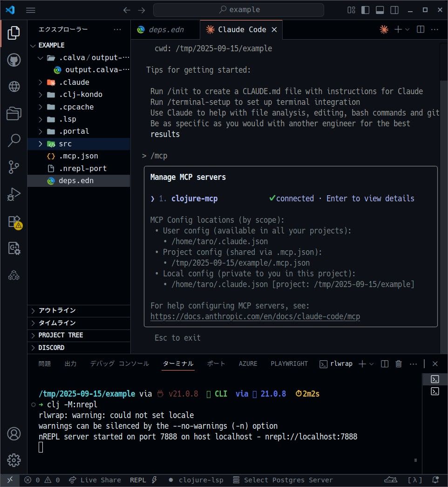Image resolution: width=448 pixels, height=487 pixels.
Task: Select deps.edn in the file tree
Action: 79,181
